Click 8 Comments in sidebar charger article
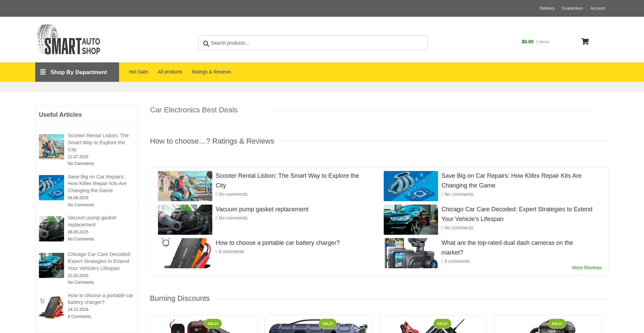The height and width of the screenshot is (333, 644). 79,317
